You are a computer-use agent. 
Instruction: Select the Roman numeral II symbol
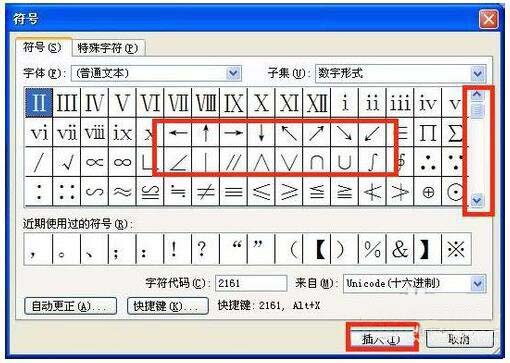coord(39,103)
